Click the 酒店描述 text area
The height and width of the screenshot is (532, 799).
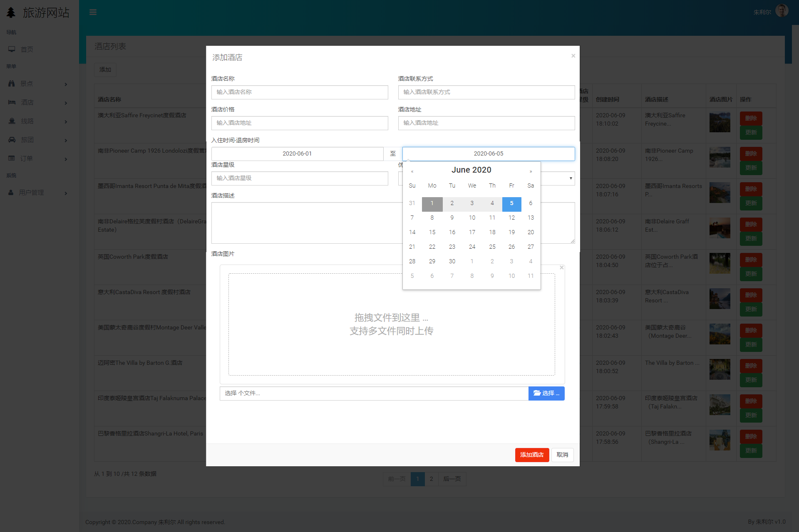pos(307,223)
